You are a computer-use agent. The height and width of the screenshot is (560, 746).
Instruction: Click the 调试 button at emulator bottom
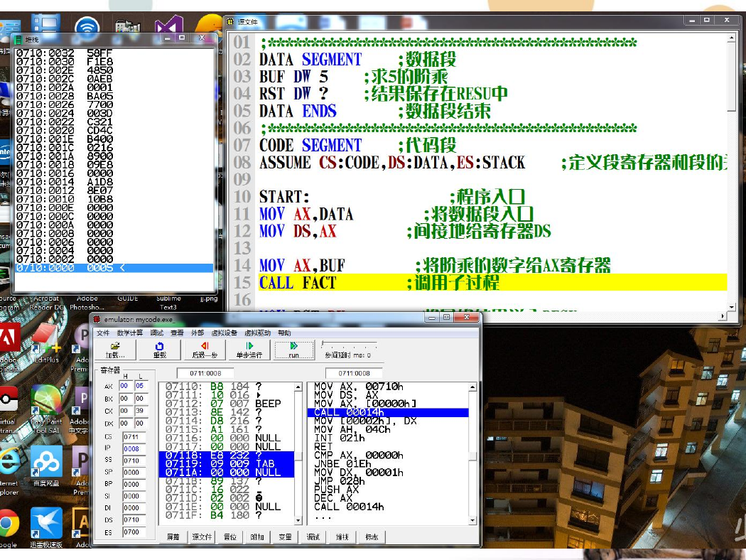[x=313, y=537]
